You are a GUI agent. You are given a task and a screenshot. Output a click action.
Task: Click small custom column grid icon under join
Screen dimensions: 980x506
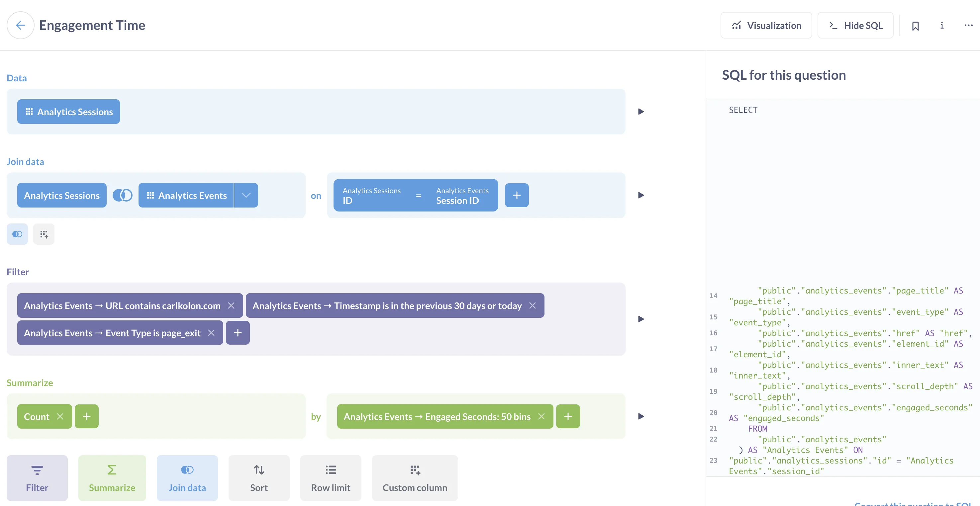point(44,234)
